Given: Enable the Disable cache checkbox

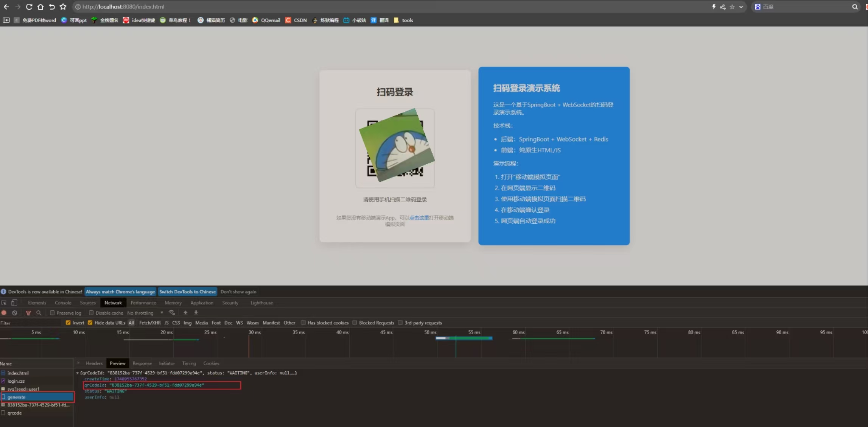Looking at the screenshot, I should 91,313.
